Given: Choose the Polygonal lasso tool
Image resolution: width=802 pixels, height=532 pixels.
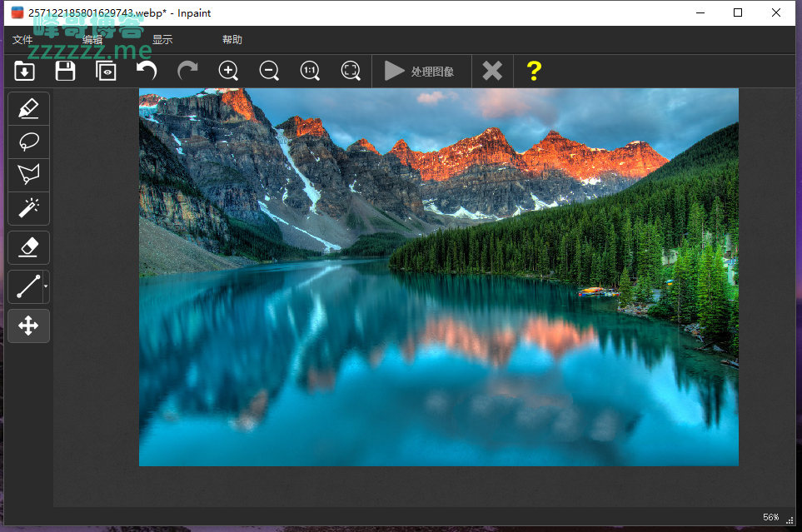Looking at the screenshot, I should pyautogui.click(x=28, y=175).
